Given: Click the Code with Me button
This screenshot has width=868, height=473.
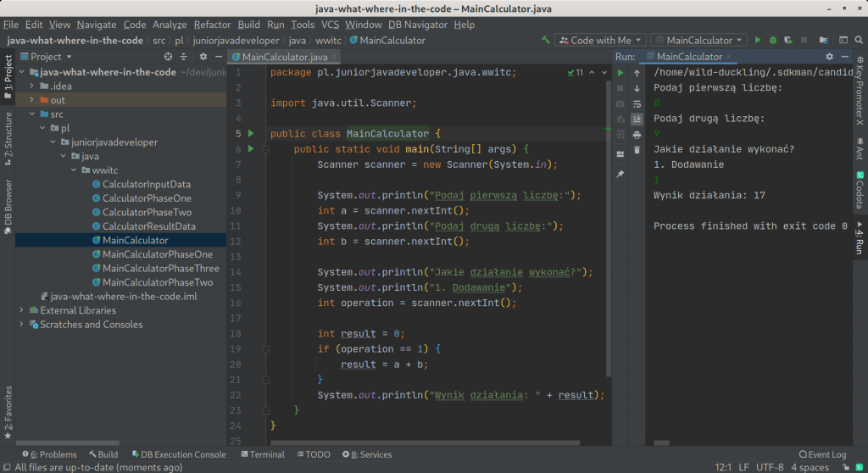Looking at the screenshot, I should click(600, 40).
